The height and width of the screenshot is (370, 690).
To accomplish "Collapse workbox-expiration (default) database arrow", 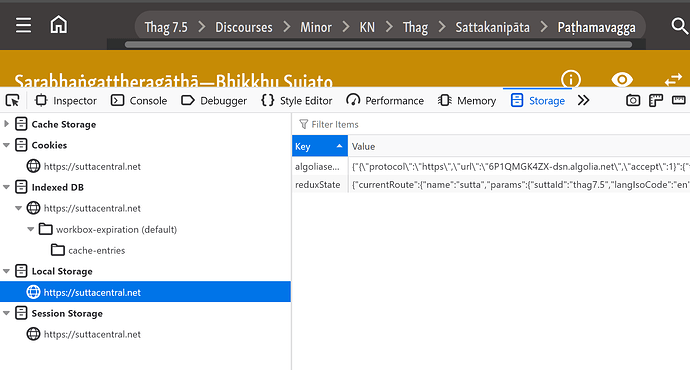I will [x=31, y=229].
